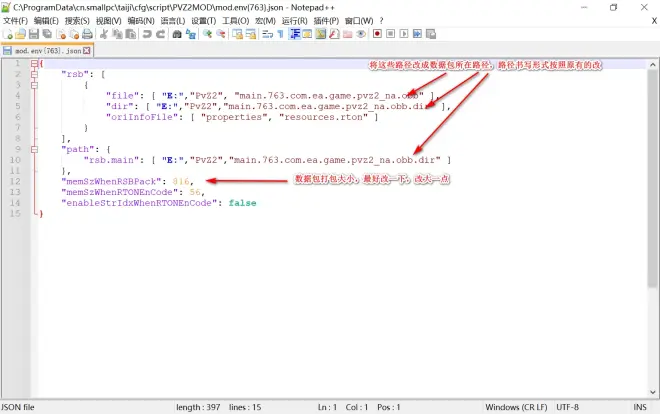Open the 文件(F) menu
The width and height of the screenshot is (660, 414).
[x=15, y=20]
